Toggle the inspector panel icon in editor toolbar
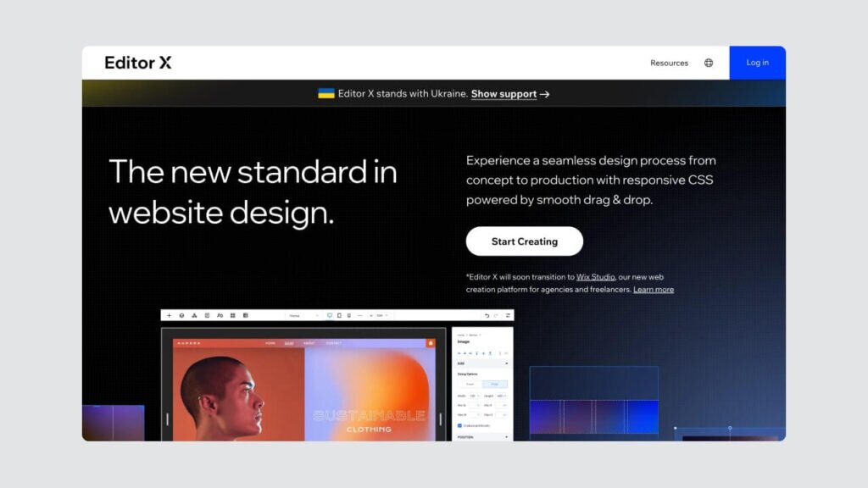 508,315
